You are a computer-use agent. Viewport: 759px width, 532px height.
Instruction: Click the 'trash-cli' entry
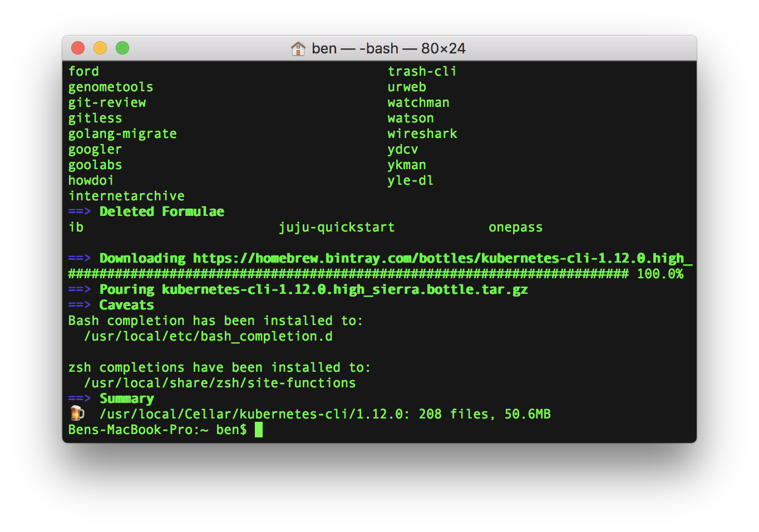422,71
